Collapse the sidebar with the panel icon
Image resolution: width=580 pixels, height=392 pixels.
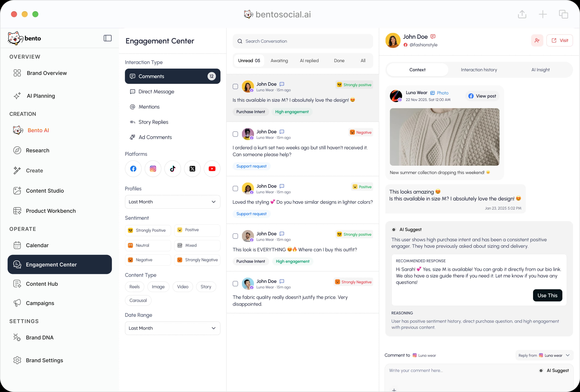(x=108, y=38)
